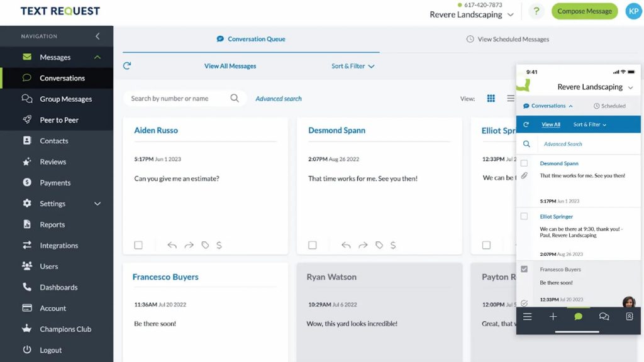The width and height of the screenshot is (644, 362).
Task: Click the refresh icon beside View All Messages
Action: tap(127, 66)
